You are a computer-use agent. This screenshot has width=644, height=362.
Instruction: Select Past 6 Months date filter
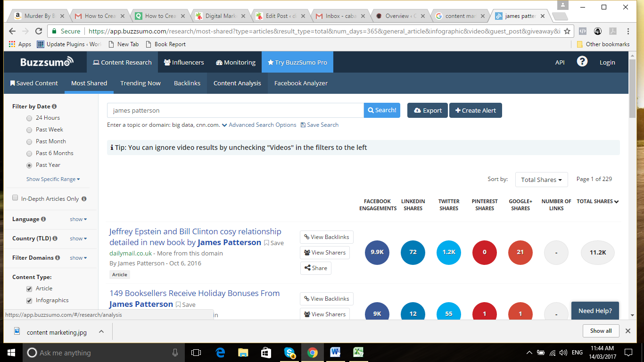pyautogui.click(x=29, y=154)
